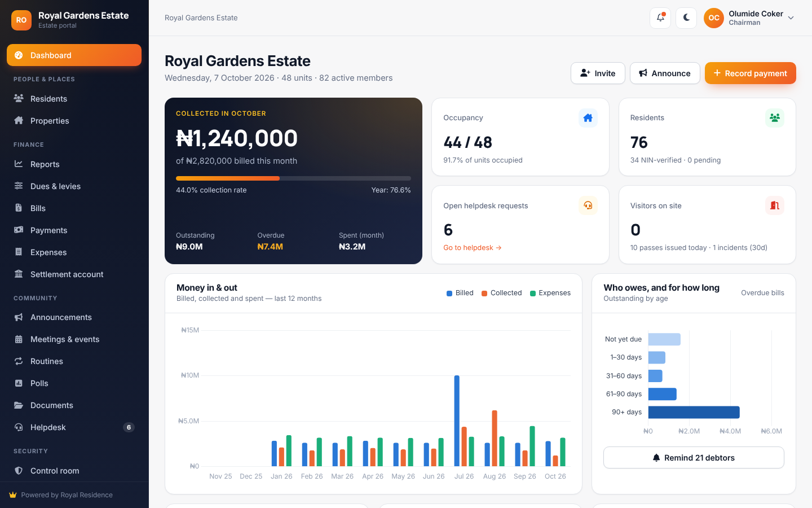The image size is (812, 508).
Task: Click the Routines repeat icon
Action: pyautogui.click(x=19, y=361)
